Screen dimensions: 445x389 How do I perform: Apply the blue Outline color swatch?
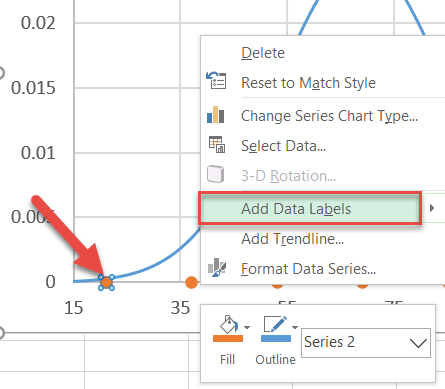click(276, 338)
